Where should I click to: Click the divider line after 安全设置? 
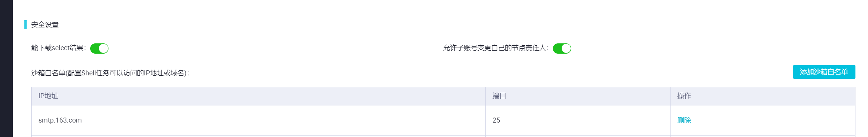click(x=459, y=25)
